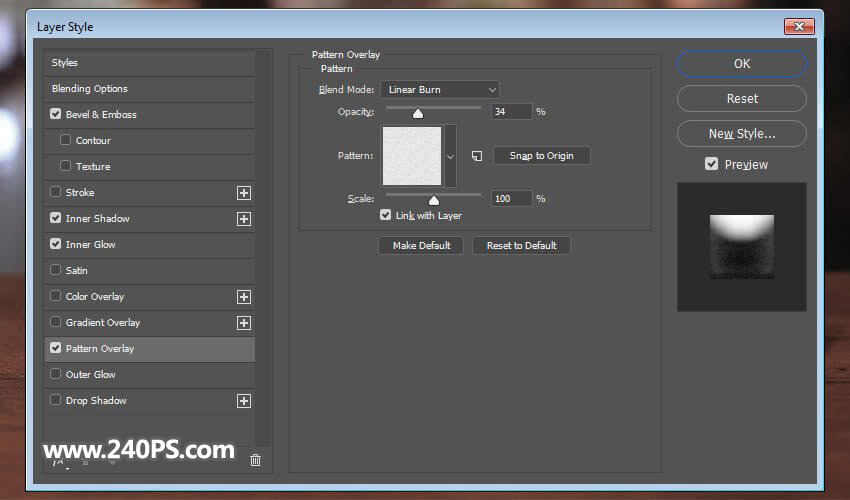
Task: Click the Scale value field showing 100
Action: (511, 198)
